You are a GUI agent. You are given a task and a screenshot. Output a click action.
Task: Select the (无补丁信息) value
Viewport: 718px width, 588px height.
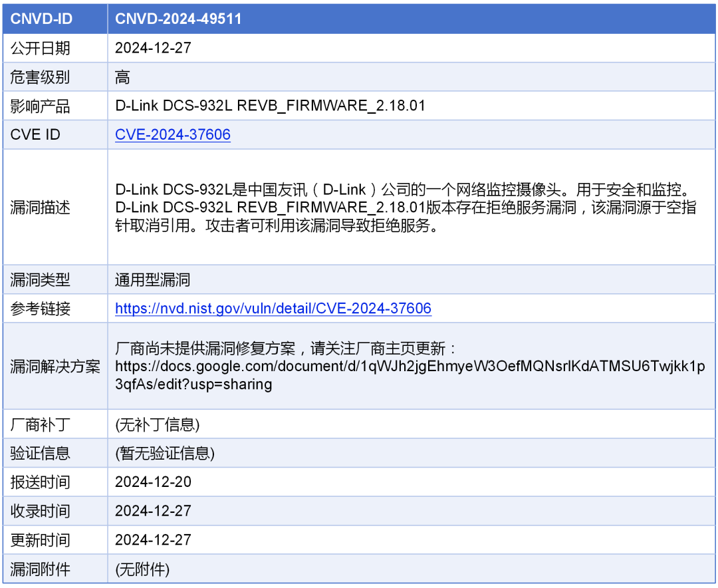pos(158,424)
